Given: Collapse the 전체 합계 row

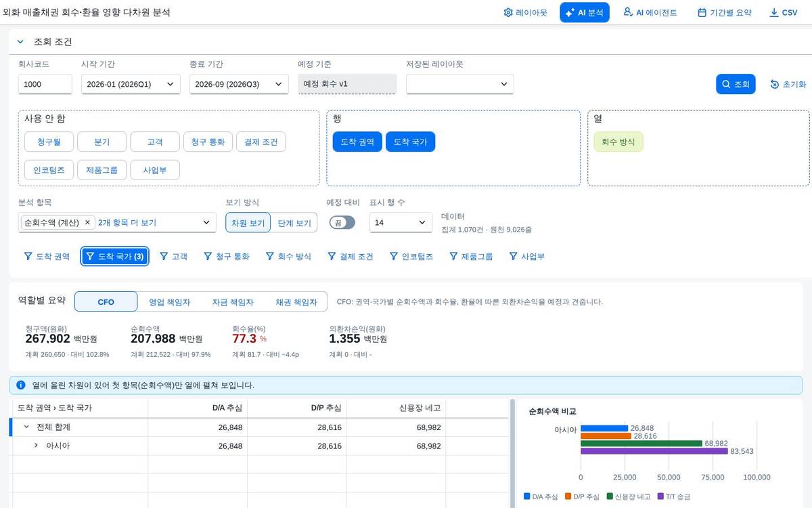Looking at the screenshot, I should [x=26, y=427].
